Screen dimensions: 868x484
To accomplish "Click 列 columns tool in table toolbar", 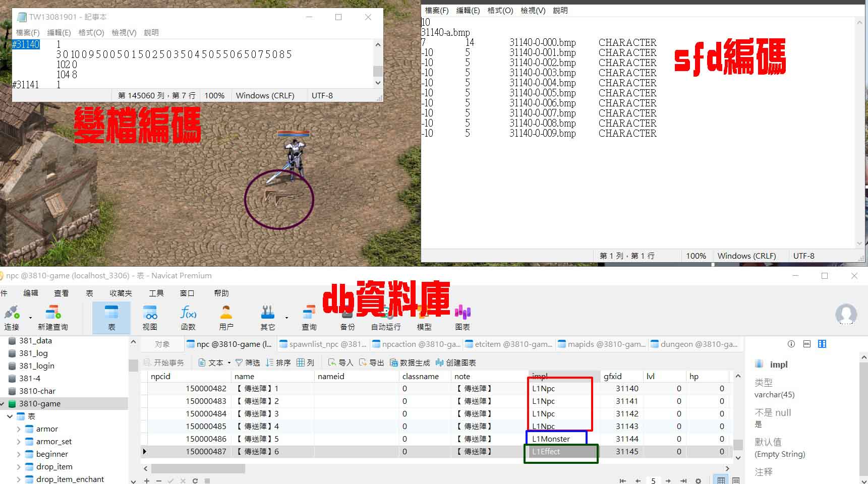I will tap(306, 362).
